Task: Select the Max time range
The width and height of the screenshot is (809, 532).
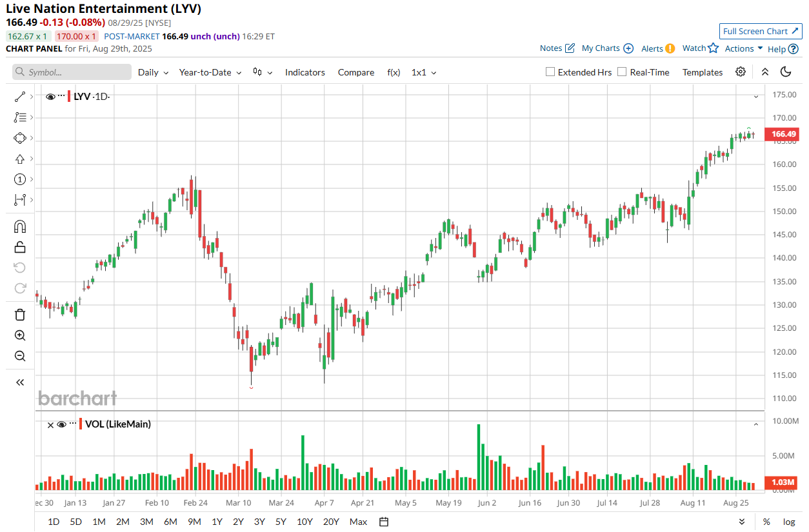Action: pyautogui.click(x=358, y=522)
